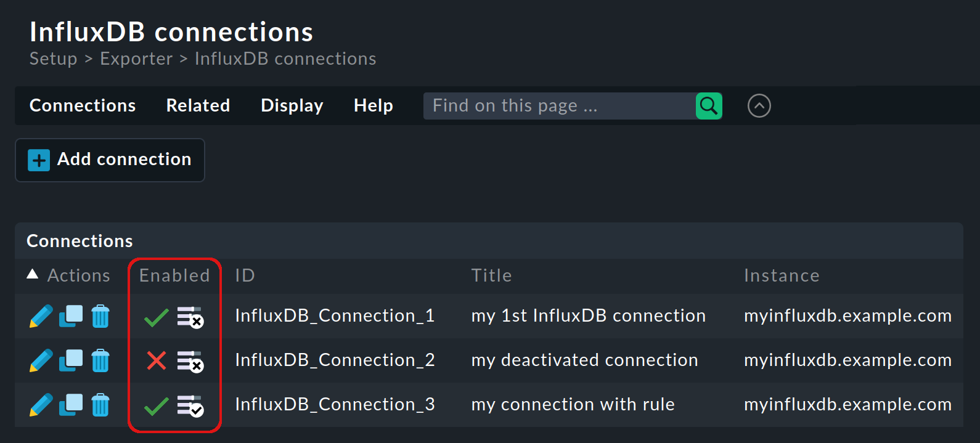The width and height of the screenshot is (980, 443).
Task: Go to Setup breadcrumb
Action: 54,59
